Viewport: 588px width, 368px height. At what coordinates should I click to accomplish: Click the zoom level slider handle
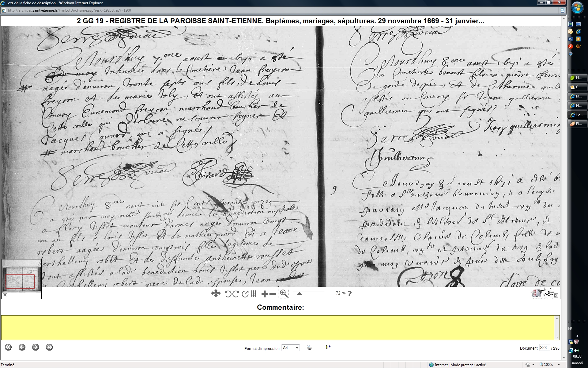coord(300,293)
